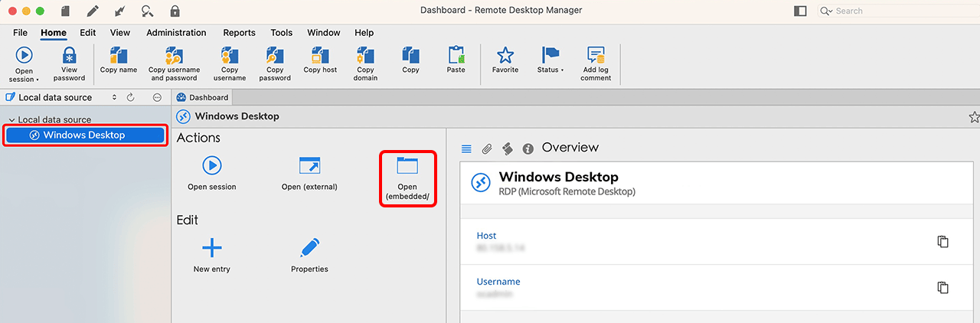980x323 pixels.
Task: Toggle the sidebar layout button in title bar
Action: (x=800, y=11)
